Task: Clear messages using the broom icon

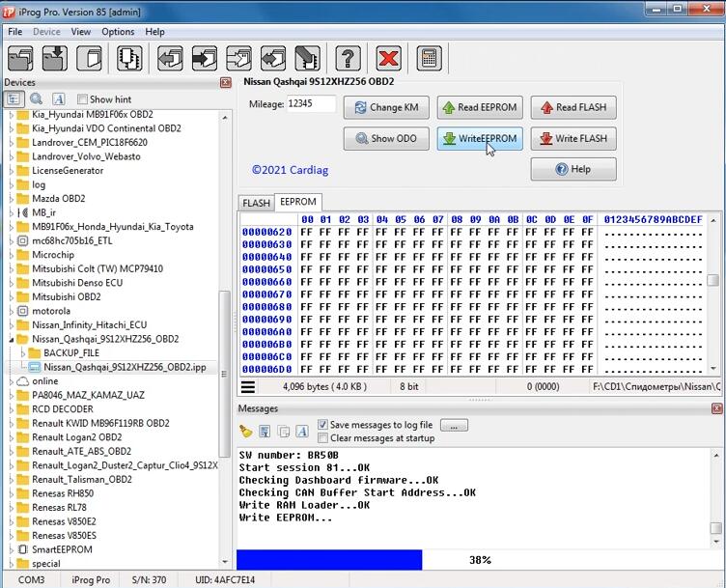Action: (x=247, y=432)
